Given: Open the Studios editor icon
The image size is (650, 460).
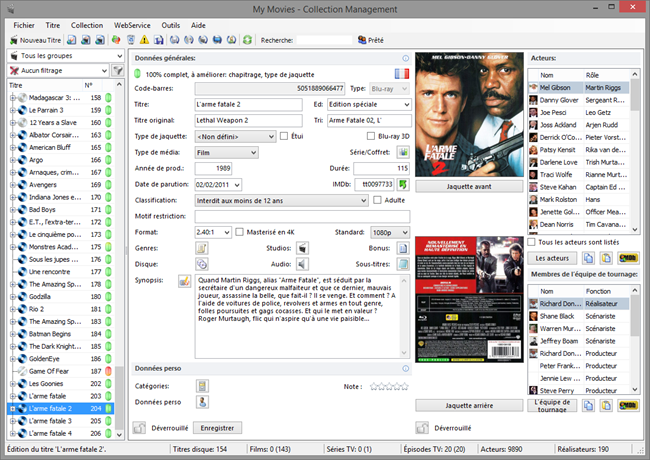Looking at the screenshot, I should [303, 248].
